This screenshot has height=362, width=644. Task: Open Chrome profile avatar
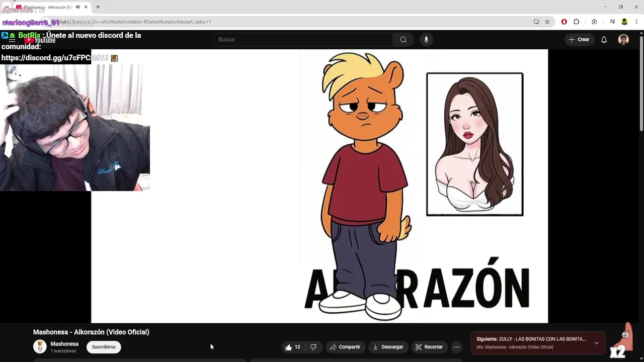click(624, 22)
